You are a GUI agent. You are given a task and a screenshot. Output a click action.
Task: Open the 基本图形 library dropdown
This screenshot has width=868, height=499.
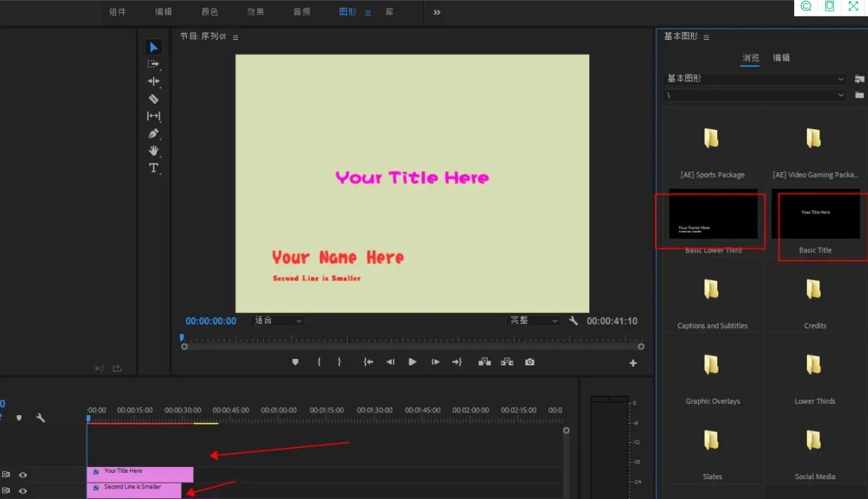coord(755,79)
